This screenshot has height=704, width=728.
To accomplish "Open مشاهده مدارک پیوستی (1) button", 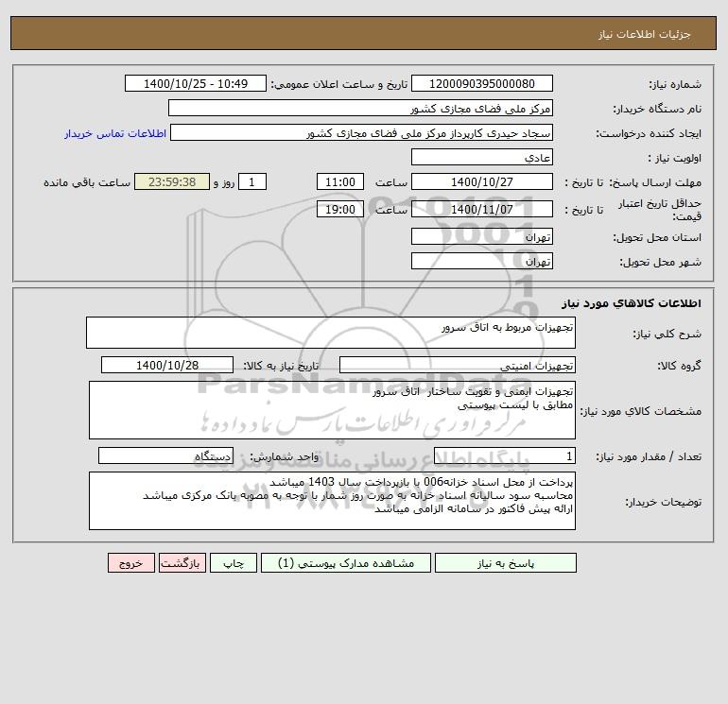I will [346, 562].
